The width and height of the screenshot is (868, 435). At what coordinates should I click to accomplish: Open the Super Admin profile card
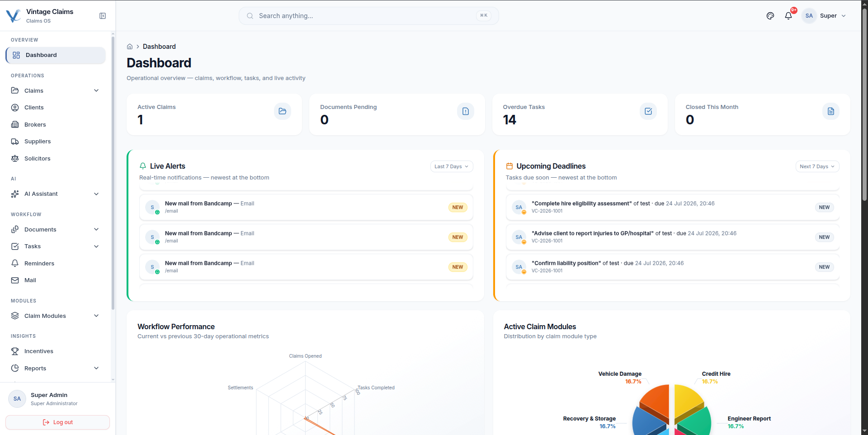[57, 399]
